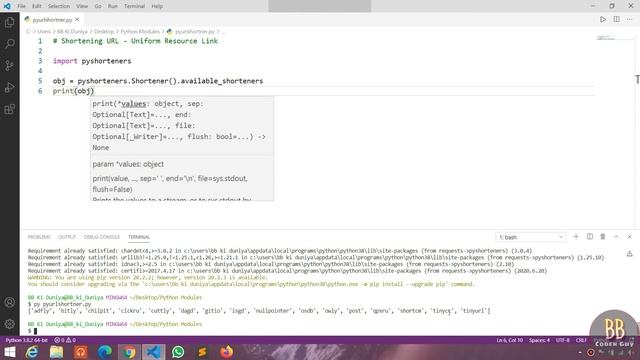Switch to the Problems panel tab

point(39,237)
